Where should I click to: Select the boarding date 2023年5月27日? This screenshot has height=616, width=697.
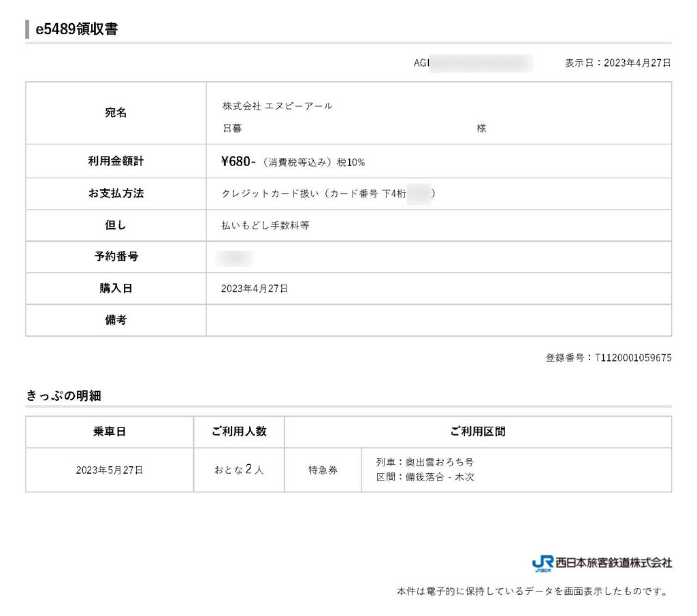pyautogui.click(x=110, y=470)
